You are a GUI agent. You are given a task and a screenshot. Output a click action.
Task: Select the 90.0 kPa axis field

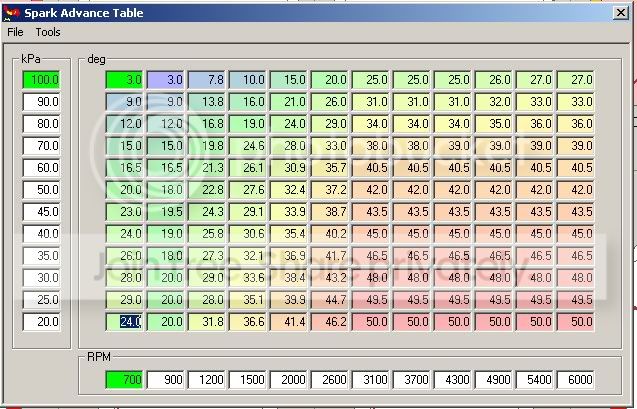41,102
